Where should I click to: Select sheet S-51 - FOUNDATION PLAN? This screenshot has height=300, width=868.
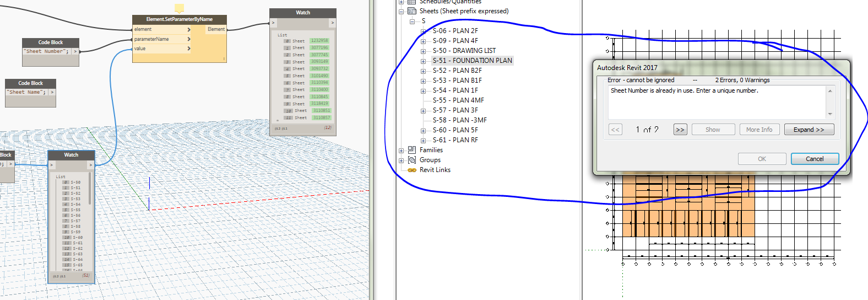pyautogui.click(x=472, y=61)
